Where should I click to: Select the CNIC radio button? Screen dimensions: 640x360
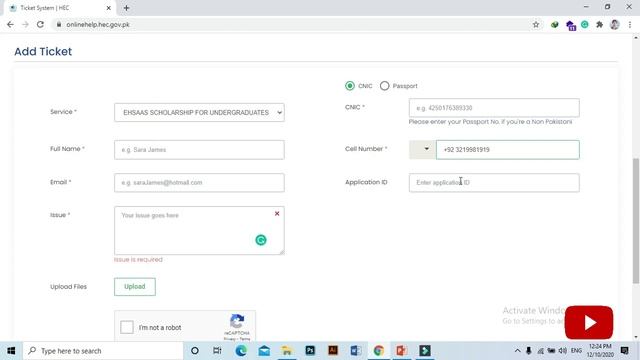coord(350,86)
